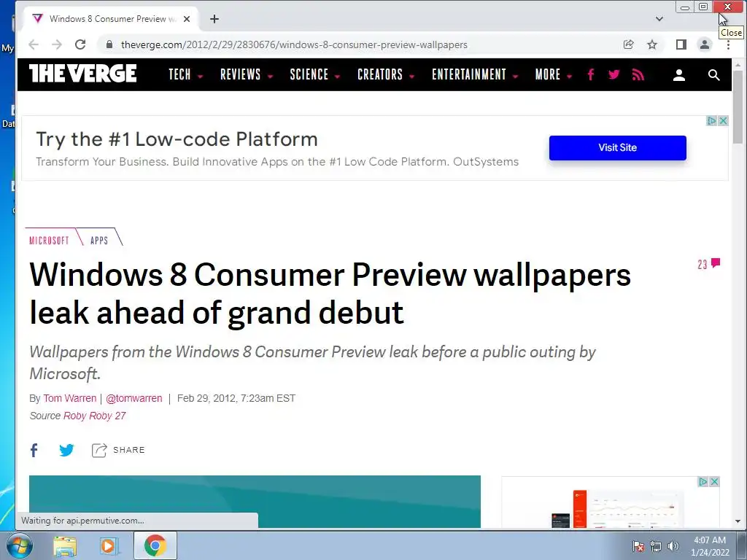Image resolution: width=747 pixels, height=560 pixels.
Task: Expand the Tech menu
Action: (x=185, y=75)
